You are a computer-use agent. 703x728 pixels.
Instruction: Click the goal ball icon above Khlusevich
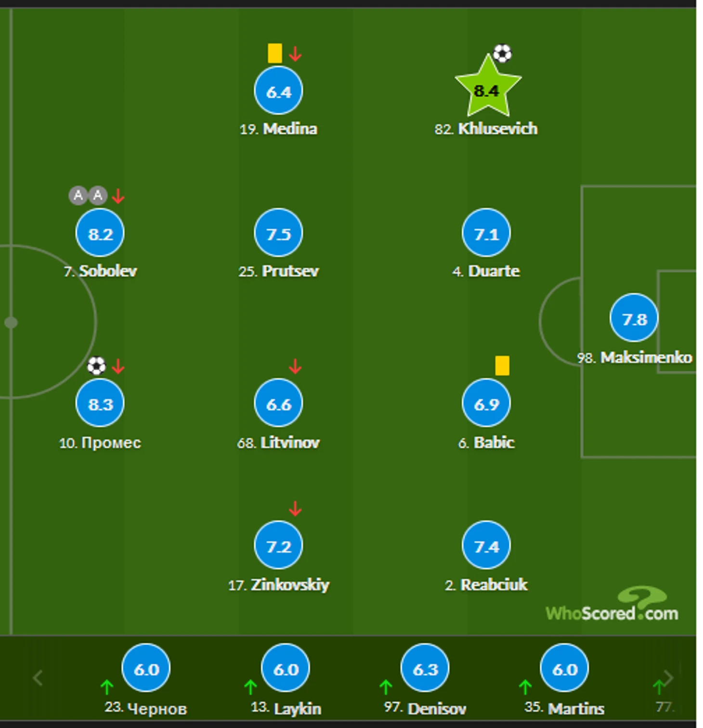(x=503, y=53)
